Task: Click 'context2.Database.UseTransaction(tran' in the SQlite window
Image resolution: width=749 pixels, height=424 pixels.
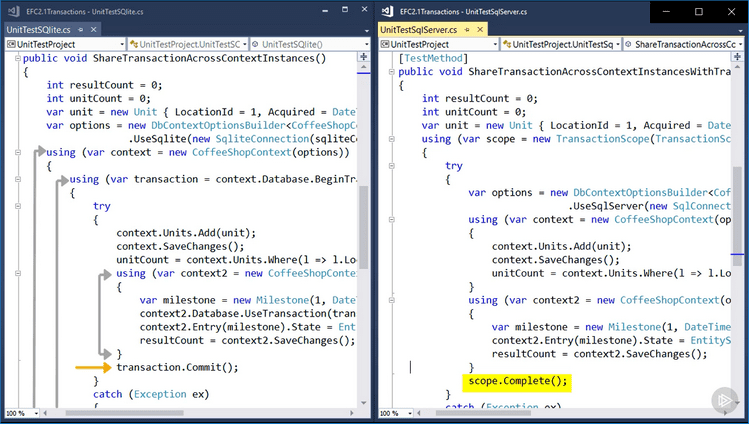Action: tap(247, 314)
